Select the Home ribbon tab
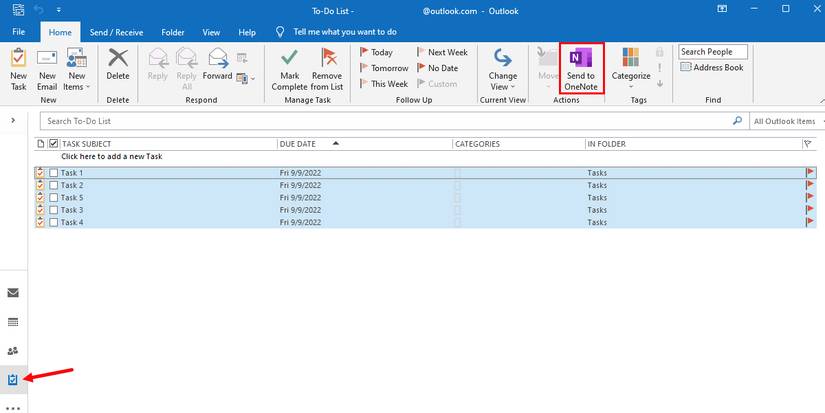825x413 pixels. [x=60, y=32]
